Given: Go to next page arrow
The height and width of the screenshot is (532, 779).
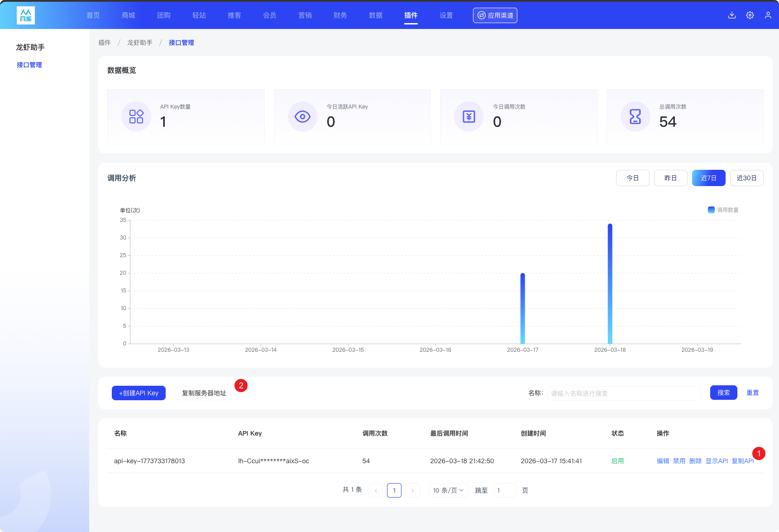Looking at the screenshot, I should [x=412, y=490].
